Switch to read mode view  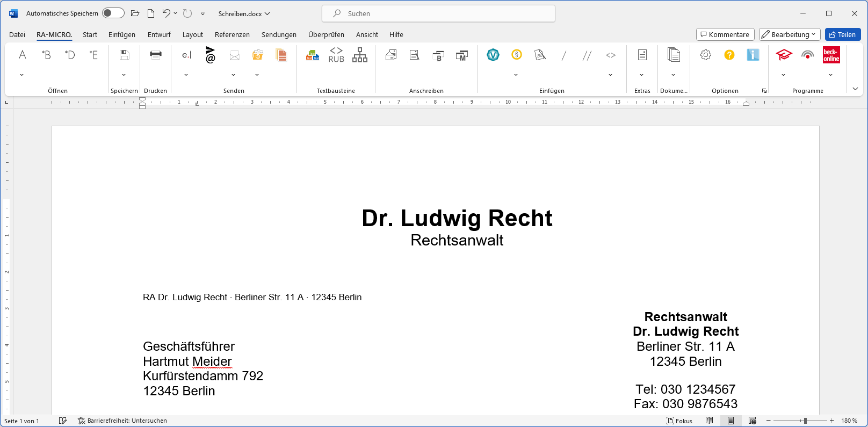click(x=710, y=421)
